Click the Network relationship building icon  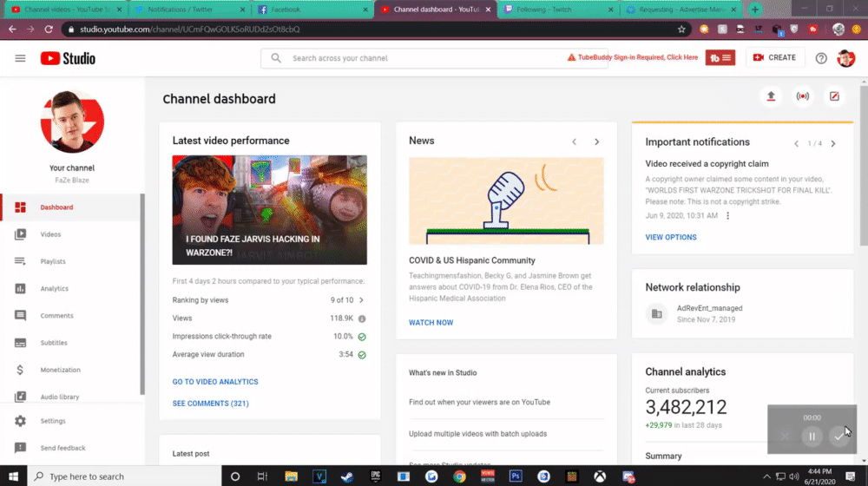point(656,314)
